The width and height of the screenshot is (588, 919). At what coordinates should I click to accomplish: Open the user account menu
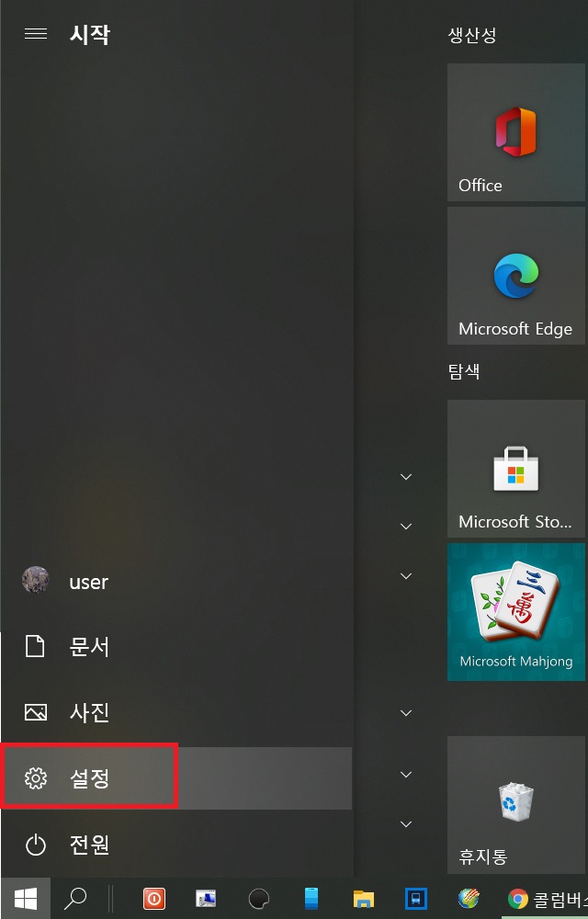176,580
